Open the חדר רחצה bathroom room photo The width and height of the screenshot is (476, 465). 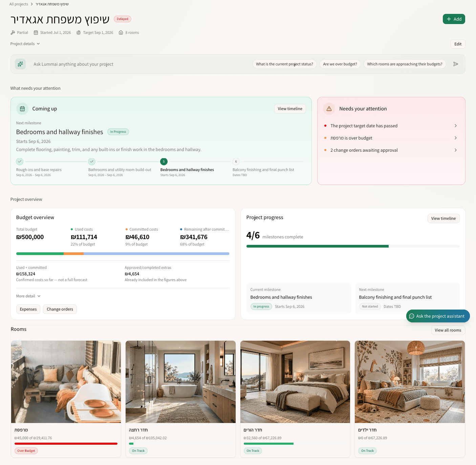click(x=180, y=382)
